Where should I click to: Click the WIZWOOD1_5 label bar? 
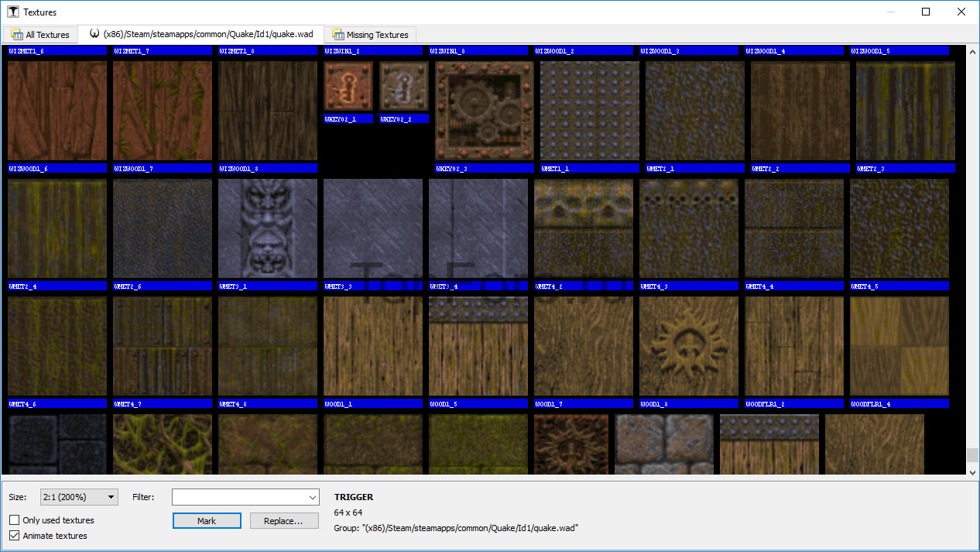[x=899, y=51]
